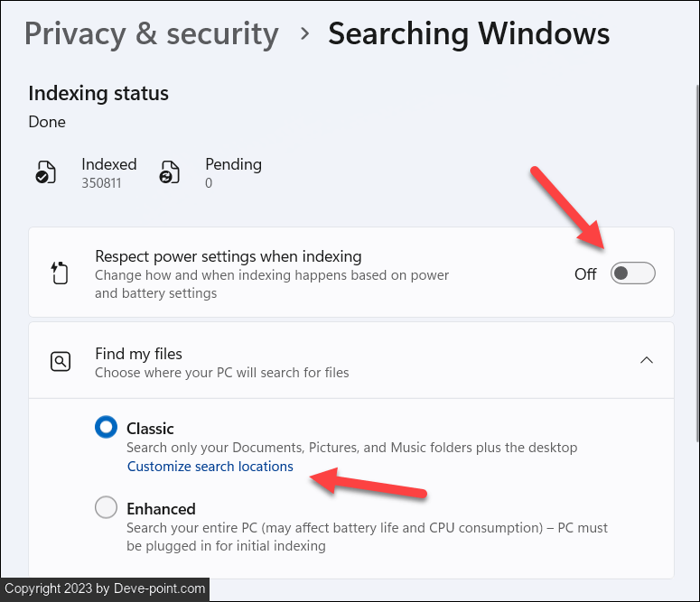This screenshot has width=700, height=602.
Task: Select the Classic search radio button
Action: click(107, 428)
